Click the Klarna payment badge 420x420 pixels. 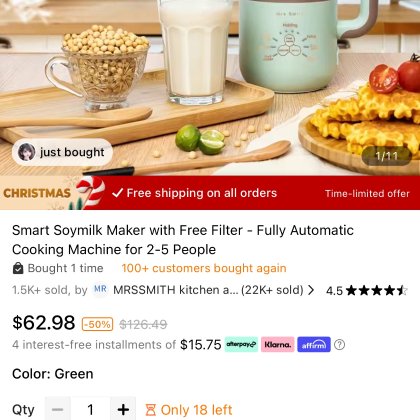(x=277, y=344)
